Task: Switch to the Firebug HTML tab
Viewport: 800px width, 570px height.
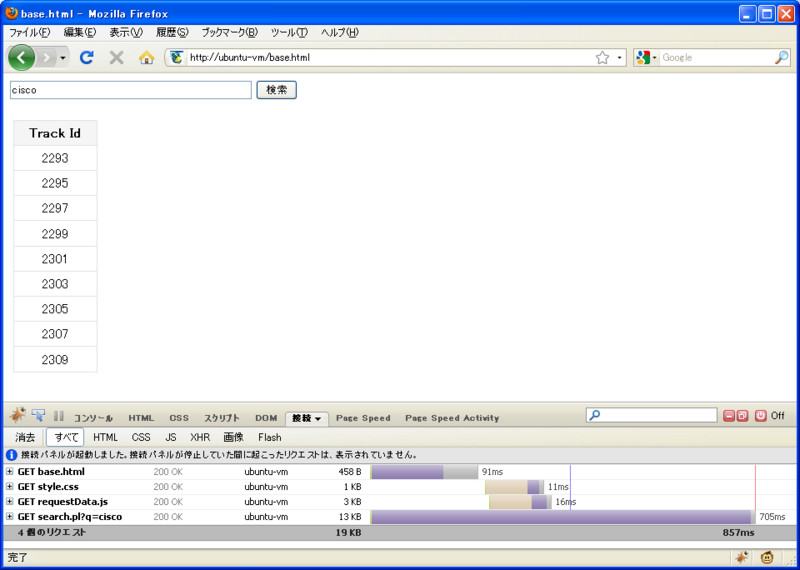Action: click(x=141, y=418)
